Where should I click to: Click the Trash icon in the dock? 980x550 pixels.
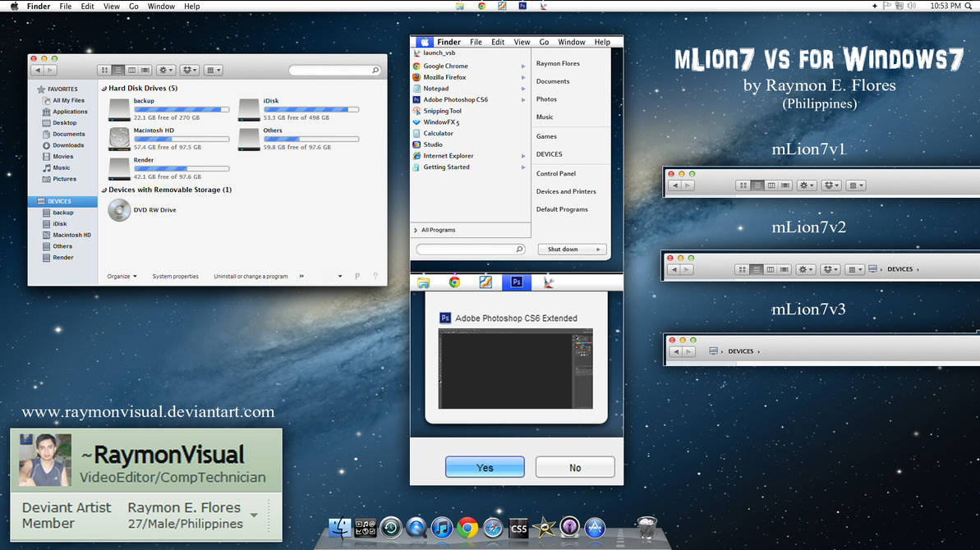click(646, 528)
